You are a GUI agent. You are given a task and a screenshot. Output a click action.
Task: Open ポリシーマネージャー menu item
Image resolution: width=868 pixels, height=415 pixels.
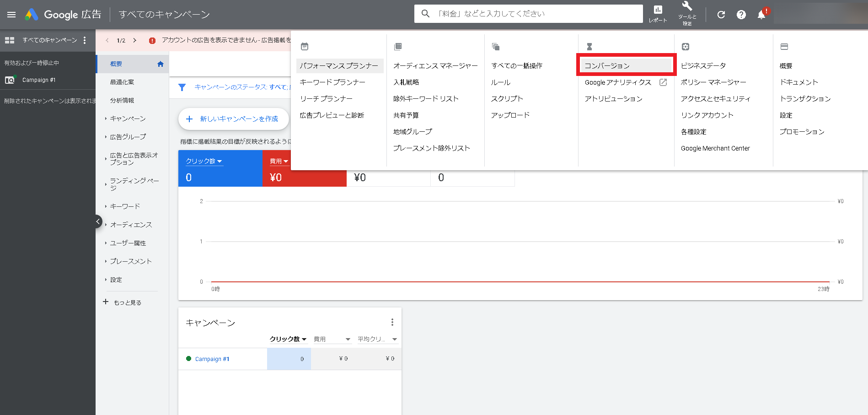click(713, 82)
